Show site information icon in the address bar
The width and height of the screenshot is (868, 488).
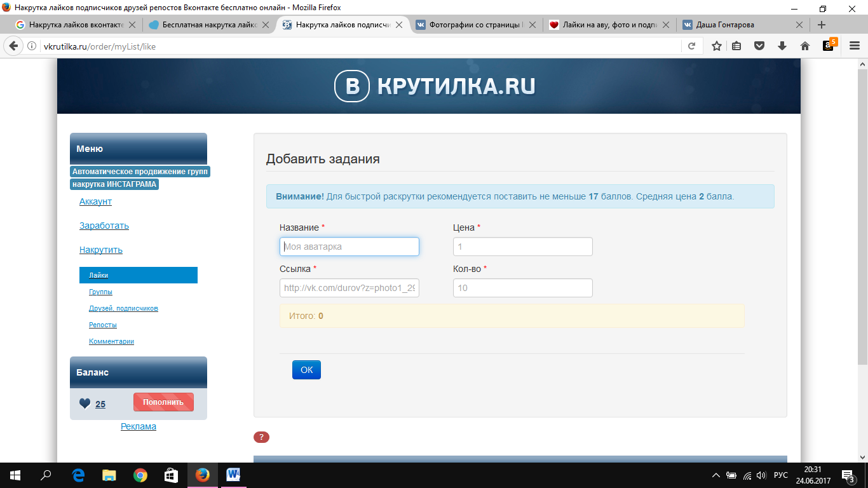click(x=32, y=46)
